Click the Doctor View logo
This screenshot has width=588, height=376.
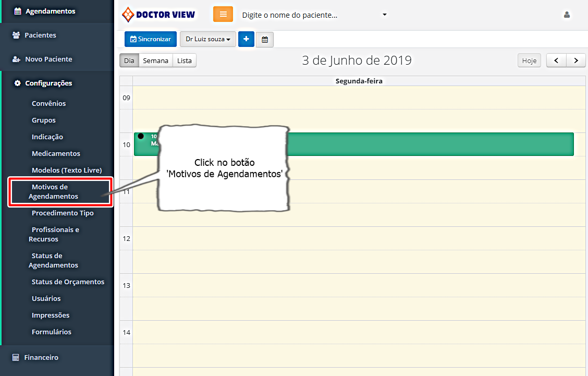pos(158,15)
